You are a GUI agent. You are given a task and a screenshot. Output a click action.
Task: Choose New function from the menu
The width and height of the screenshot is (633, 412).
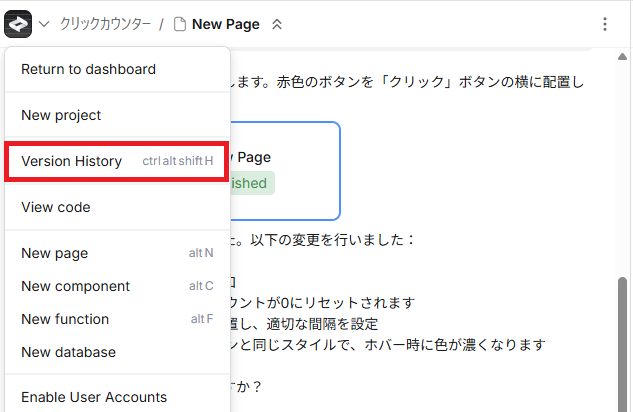[x=65, y=319]
